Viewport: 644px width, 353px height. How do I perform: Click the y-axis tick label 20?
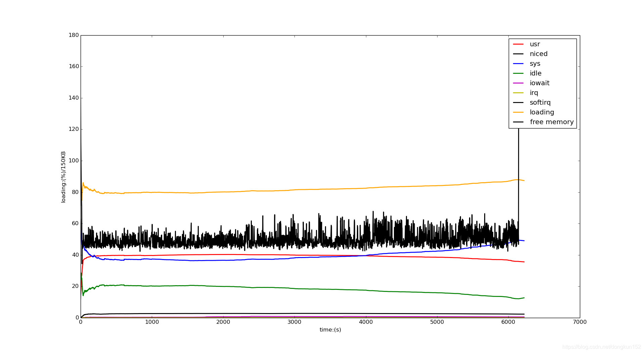pyautogui.click(x=75, y=286)
